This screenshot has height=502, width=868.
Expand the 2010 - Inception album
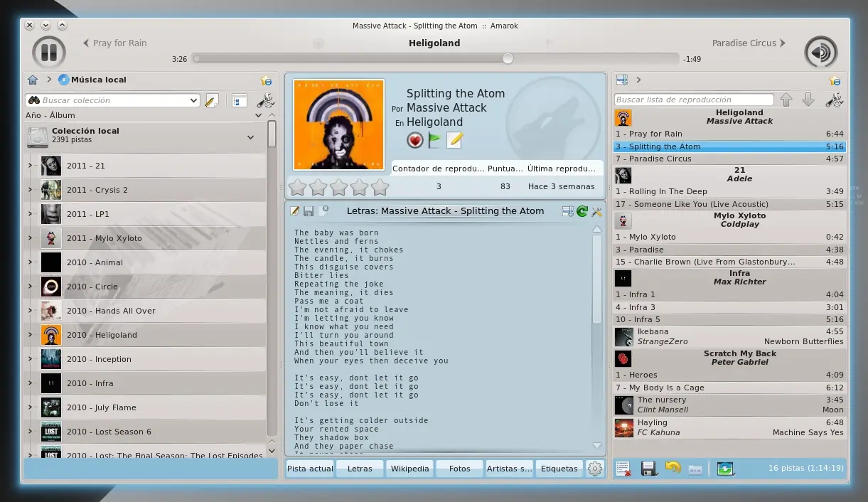[x=31, y=359]
